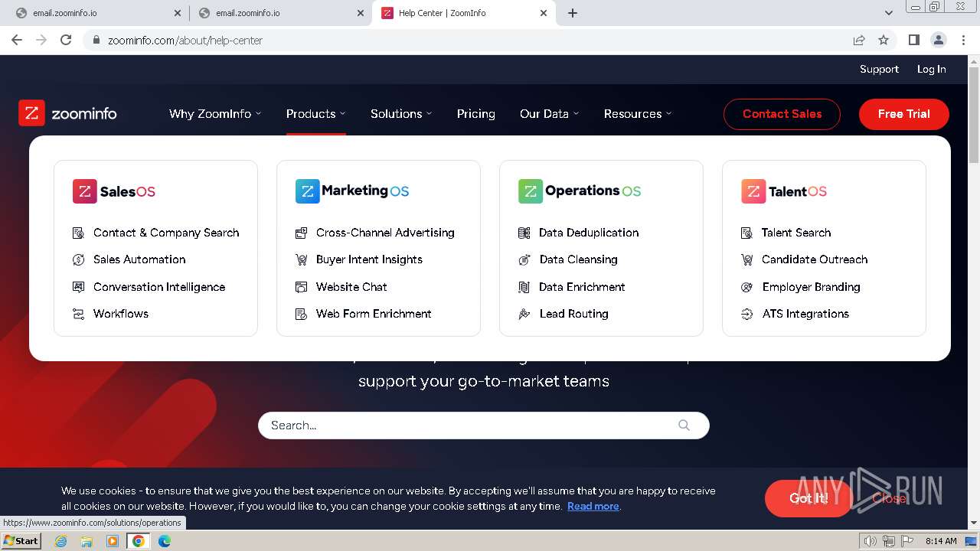
Task: Open the tab search chevron
Action: tap(888, 13)
